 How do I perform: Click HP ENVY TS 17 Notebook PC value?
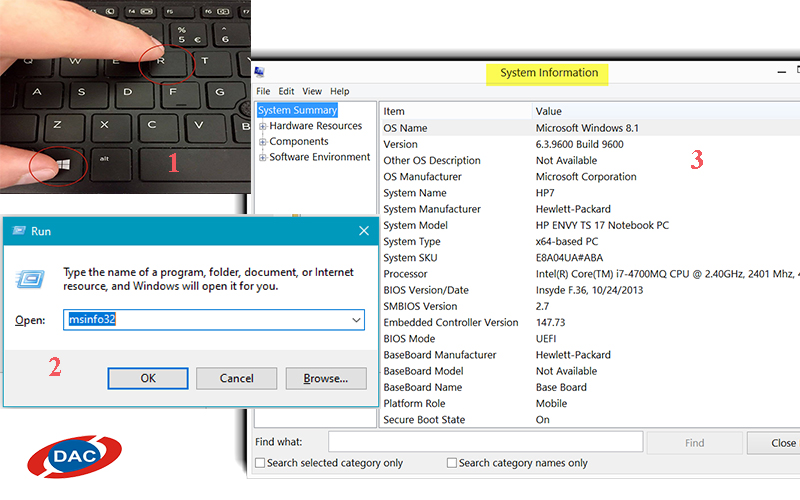tap(602, 226)
